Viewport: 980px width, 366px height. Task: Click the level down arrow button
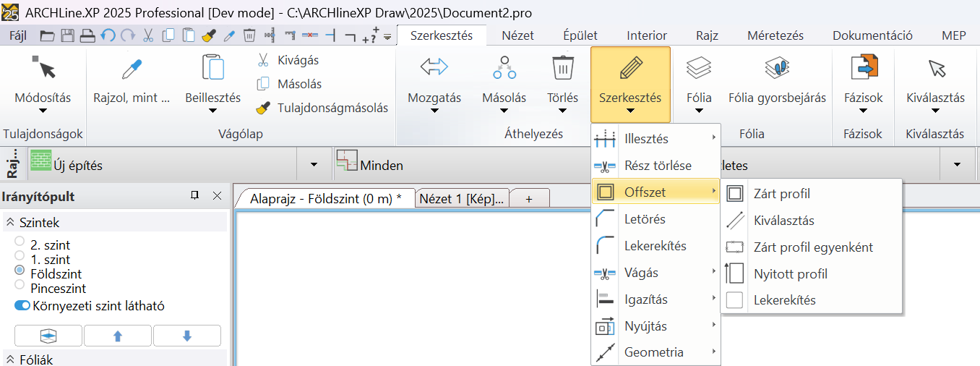point(186,336)
